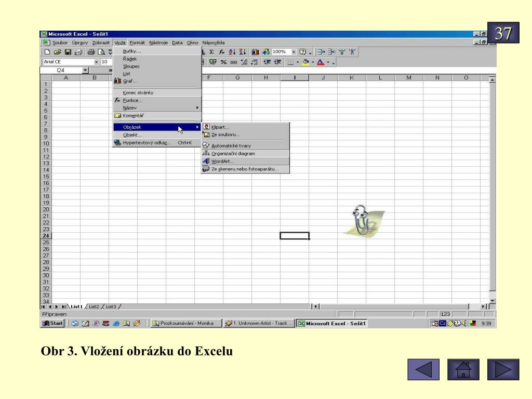Choose Hypertextový odkaz... menu entry
This screenshot has width=532, height=399.
(157, 143)
